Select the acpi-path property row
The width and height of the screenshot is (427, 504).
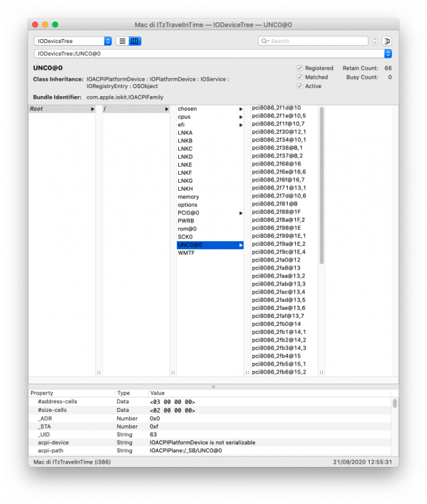[x=210, y=451]
